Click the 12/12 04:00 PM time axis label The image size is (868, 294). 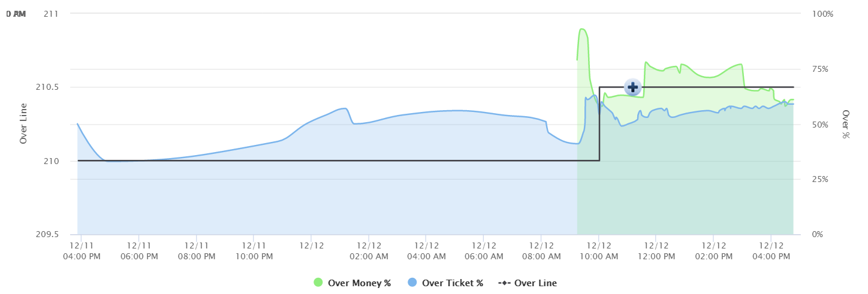[x=771, y=250]
